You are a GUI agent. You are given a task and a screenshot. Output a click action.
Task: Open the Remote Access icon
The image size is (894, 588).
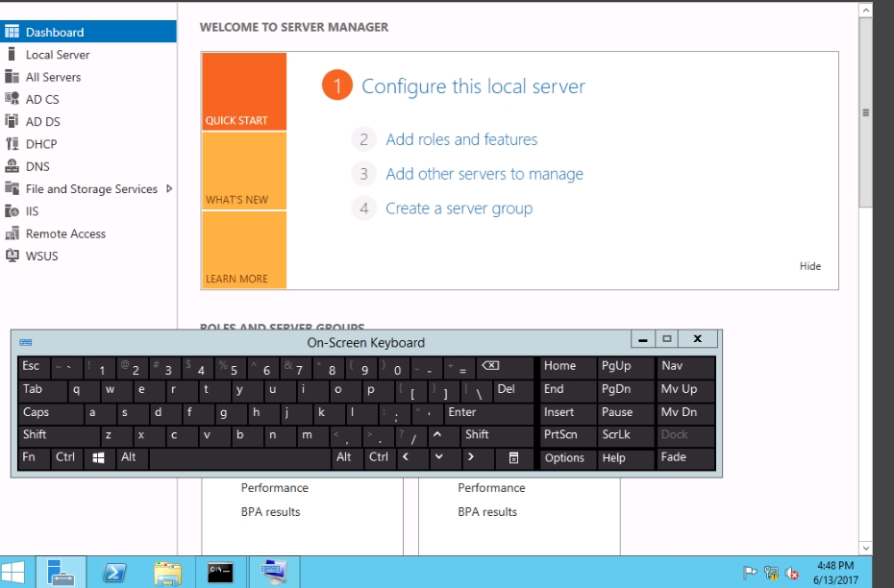[x=12, y=233]
